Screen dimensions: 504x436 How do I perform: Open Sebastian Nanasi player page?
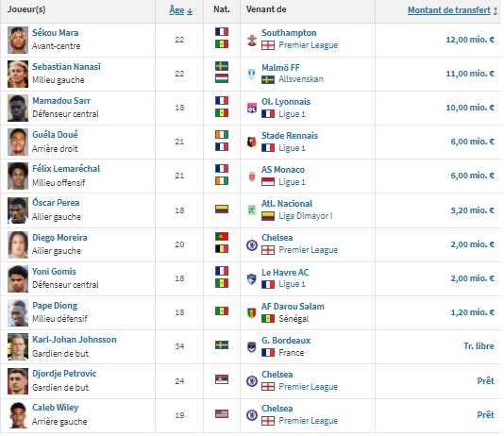(x=66, y=67)
